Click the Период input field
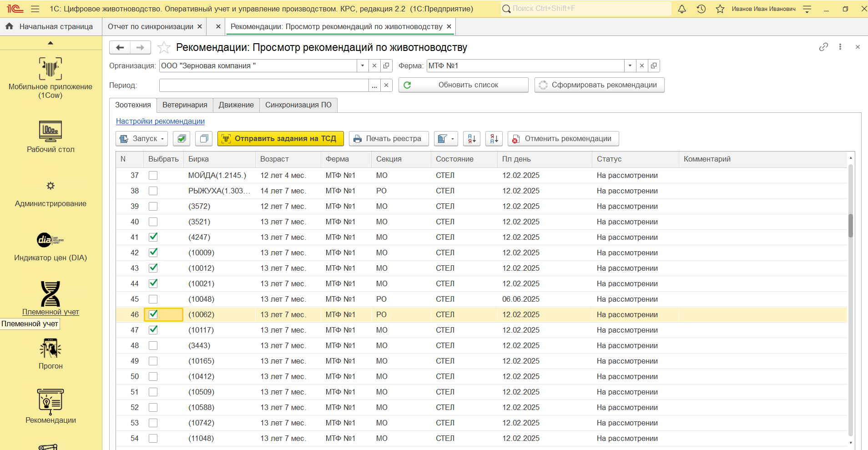 click(x=264, y=85)
